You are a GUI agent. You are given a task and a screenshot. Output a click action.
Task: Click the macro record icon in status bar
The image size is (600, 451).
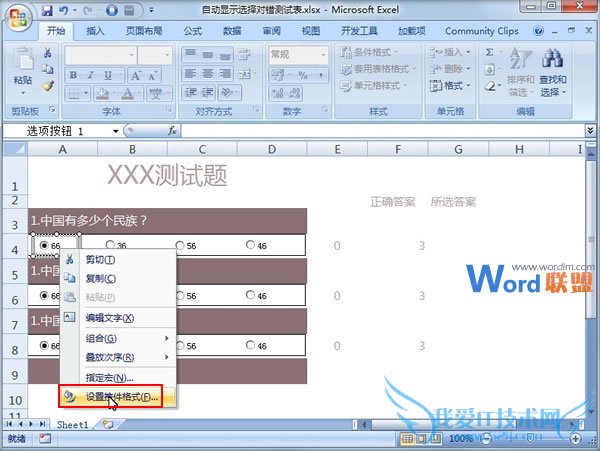(45, 438)
